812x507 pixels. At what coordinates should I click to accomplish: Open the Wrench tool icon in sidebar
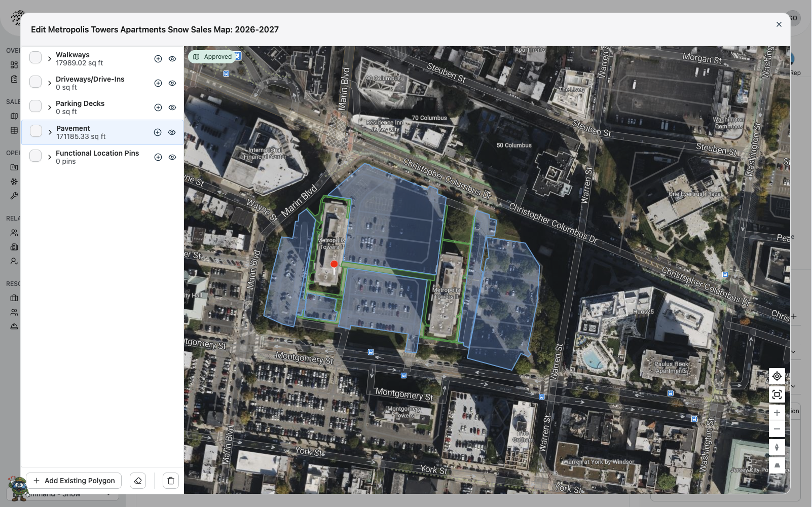coord(14,196)
